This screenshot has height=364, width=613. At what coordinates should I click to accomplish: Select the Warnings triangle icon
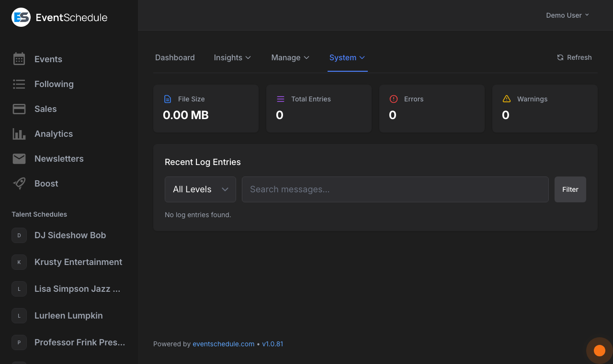pos(507,99)
